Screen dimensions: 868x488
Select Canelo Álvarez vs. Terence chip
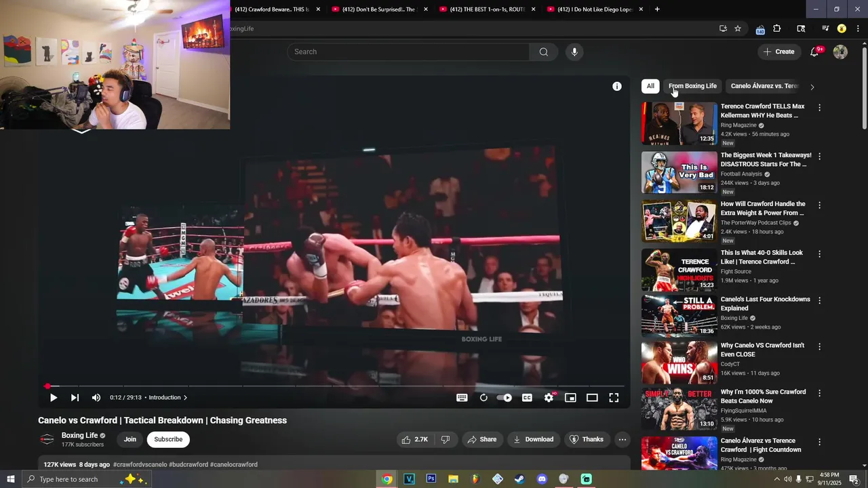coord(764,86)
